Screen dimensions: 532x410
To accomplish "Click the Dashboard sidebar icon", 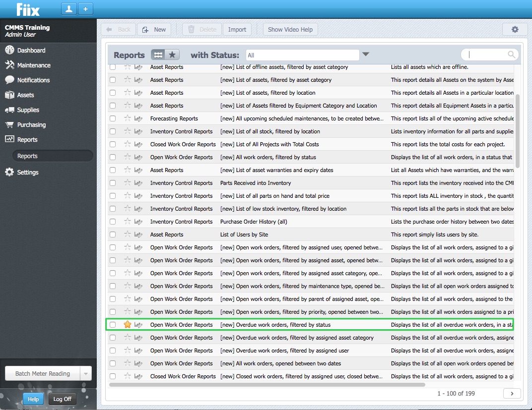I will pyautogui.click(x=9, y=50).
